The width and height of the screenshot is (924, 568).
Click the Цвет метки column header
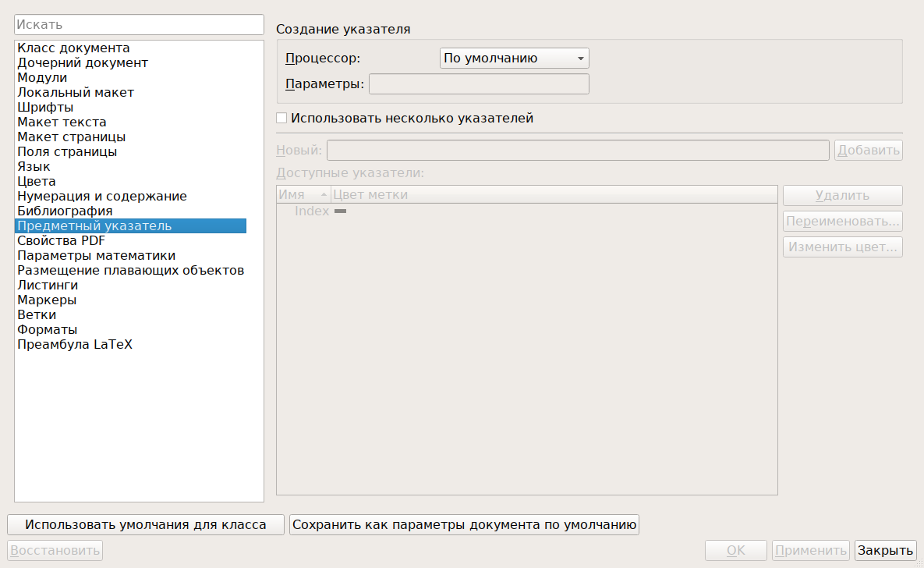pyautogui.click(x=554, y=194)
